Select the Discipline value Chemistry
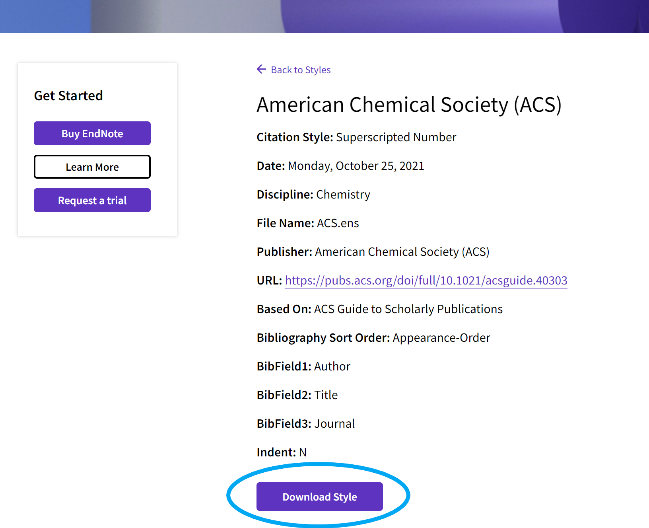Image resolution: width=649 pixels, height=528 pixels. [343, 194]
